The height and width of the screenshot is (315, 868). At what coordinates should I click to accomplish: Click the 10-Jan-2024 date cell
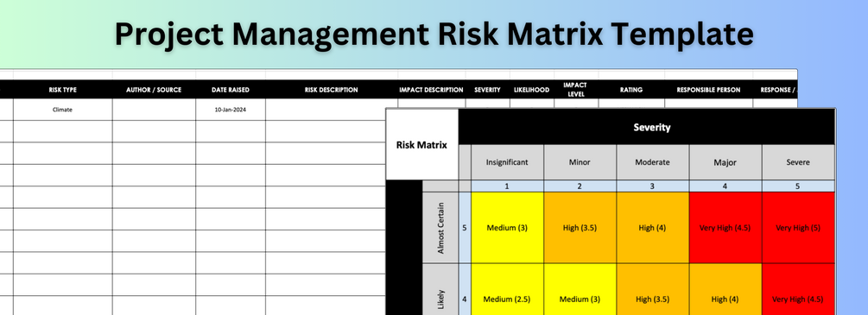[x=231, y=110]
